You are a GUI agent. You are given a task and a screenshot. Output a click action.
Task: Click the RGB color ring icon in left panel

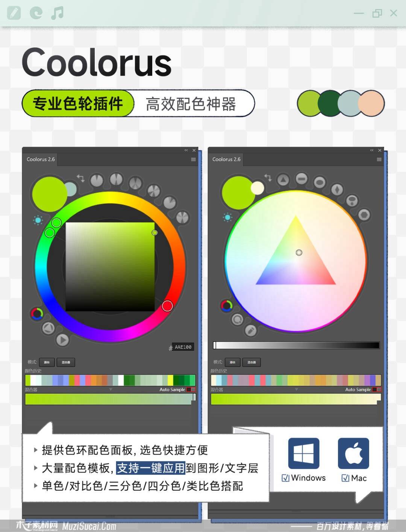36,314
